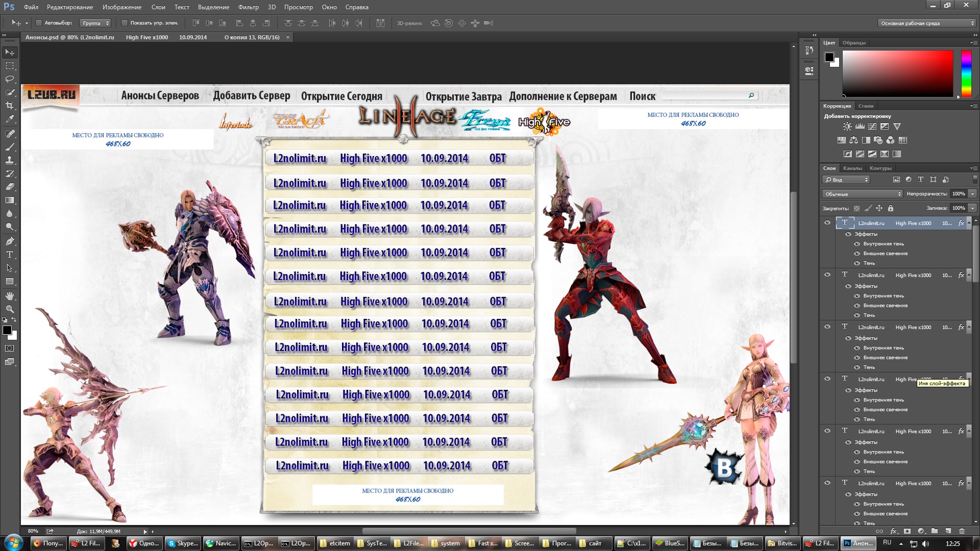This screenshot has height=551, width=980.
Task: Select the Gradient tool
Action: coord(10,200)
